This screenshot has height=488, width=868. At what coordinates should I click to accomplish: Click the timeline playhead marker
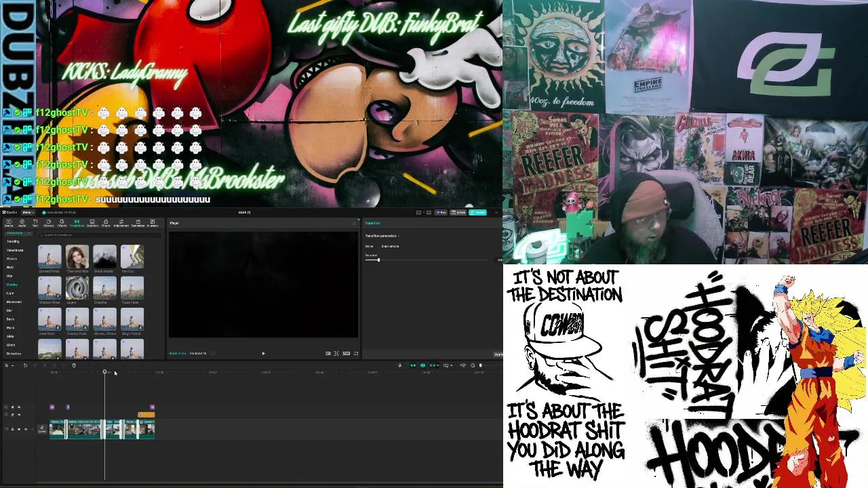pyautogui.click(x=104, y=371)
